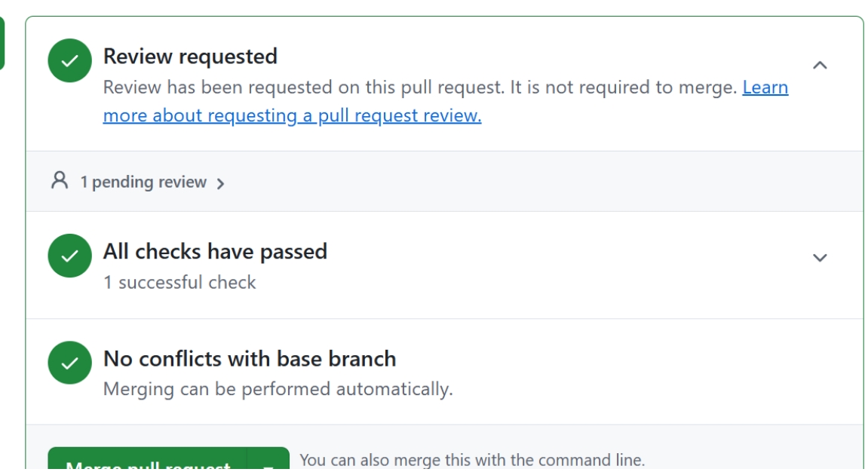The image size is (868, 472).
Task: Open the 1 pending review label
Action: tap(143, 182)
